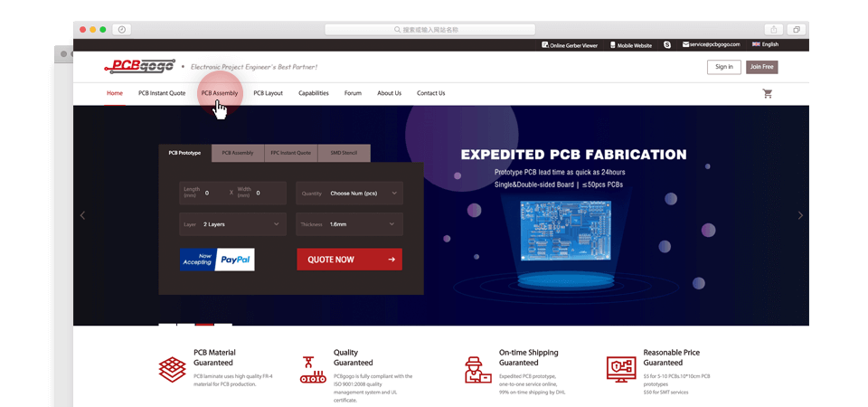Screen dimensions: 868x407
Task: Click the On-time Shipping Guaranteed icon
Action: (x=477, y=369)
